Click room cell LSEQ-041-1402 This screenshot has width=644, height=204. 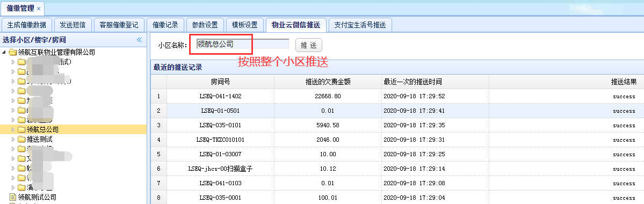[x=221, y=96]
